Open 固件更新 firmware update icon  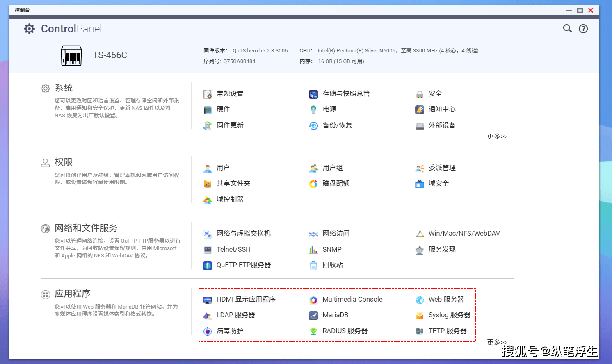click(x=208, y=125)
